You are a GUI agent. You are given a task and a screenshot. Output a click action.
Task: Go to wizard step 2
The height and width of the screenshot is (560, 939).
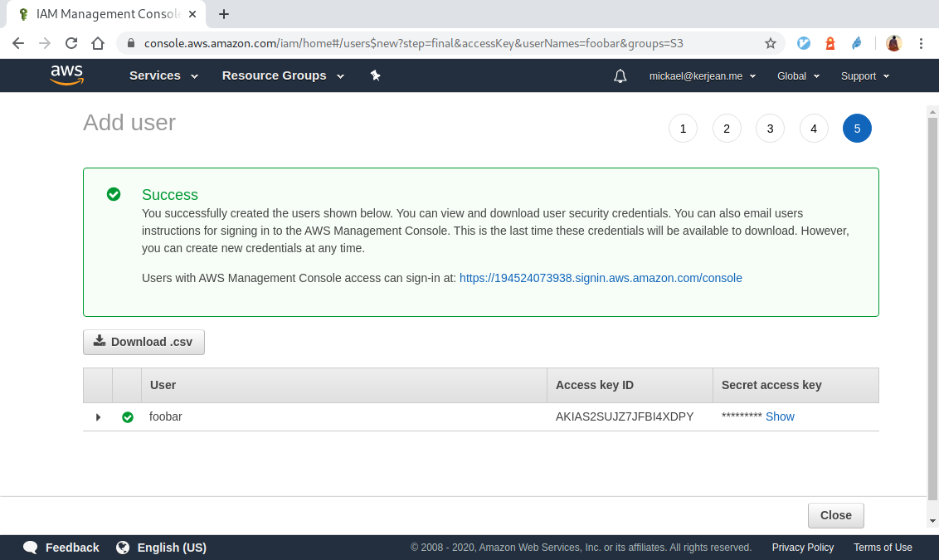coord(727,128)
